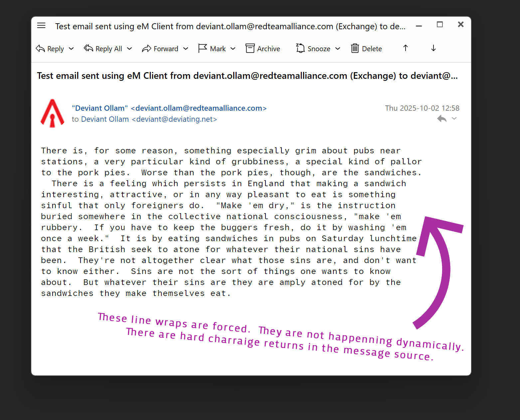Expand the chevron beside quick reply icon

454,118
